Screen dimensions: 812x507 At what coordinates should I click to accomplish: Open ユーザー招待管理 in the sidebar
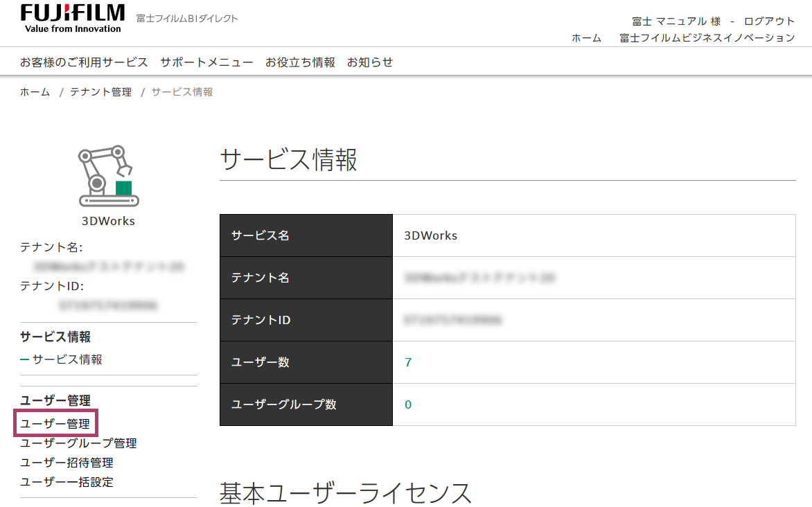(x=67, y=463)
